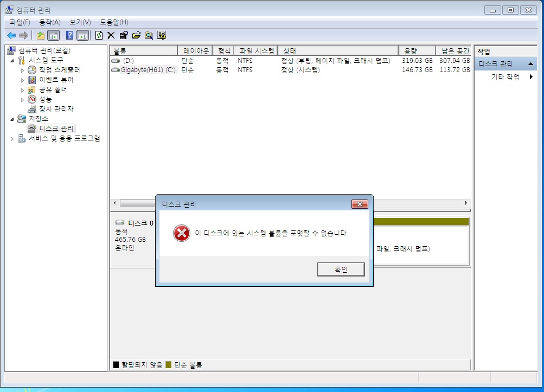The height and width of the screenshot is (392, 544).
Task: Select 장치 관리자 in the tree
Action: pyautogui.click(x=56, y=109)
